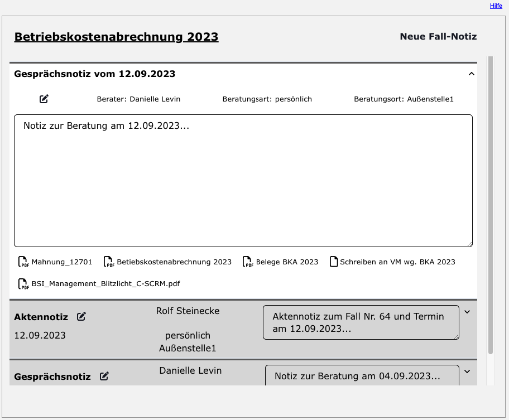Click Beratungsort: Außenstelle1 label
The width and height of the screenshot is (509, 420).
404,99
